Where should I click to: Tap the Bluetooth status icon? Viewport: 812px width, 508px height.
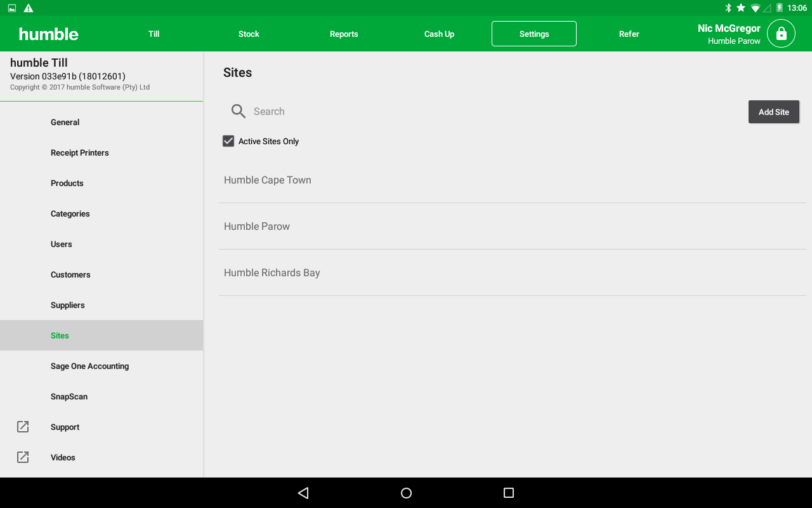[x=728, y=8]
